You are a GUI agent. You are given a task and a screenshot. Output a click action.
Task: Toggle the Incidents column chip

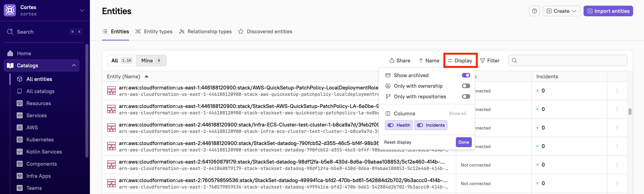(431, 125)
